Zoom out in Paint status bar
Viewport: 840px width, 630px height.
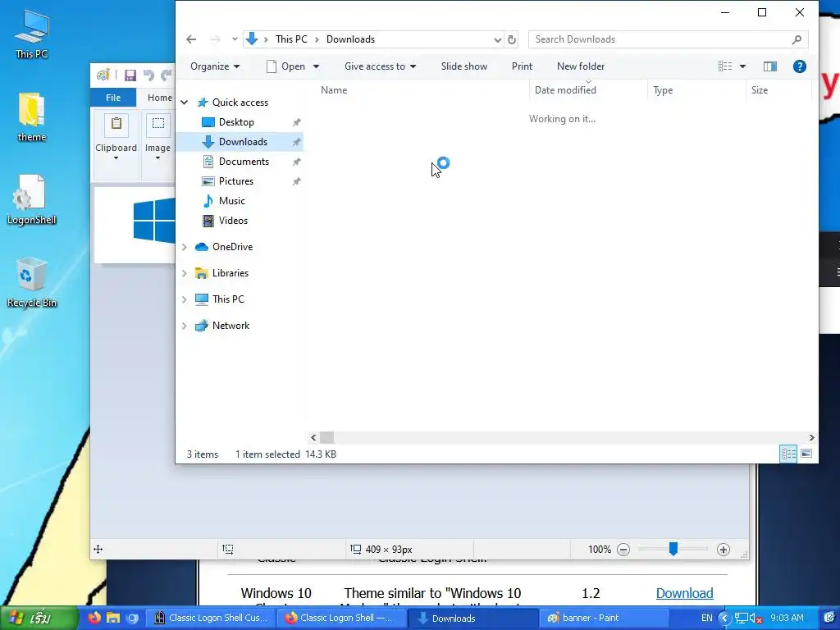click(x=623, y=550)
